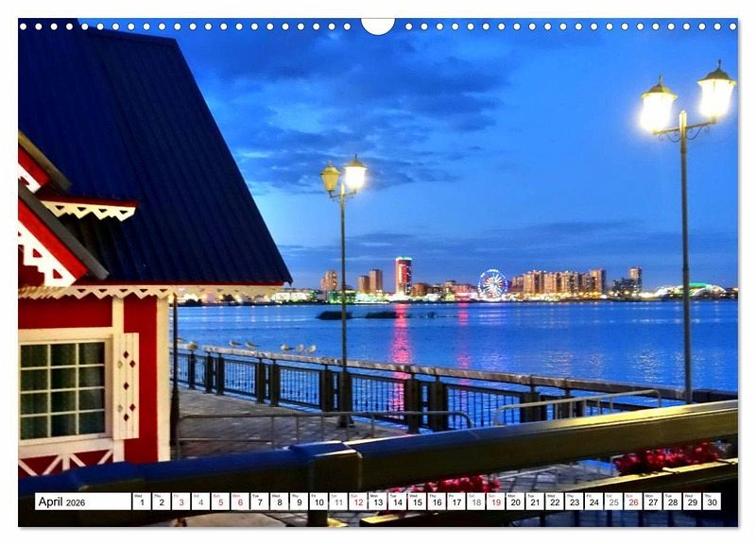Select date 27 in the calendar strip
The image size is (756, 545).
(653, 502)
